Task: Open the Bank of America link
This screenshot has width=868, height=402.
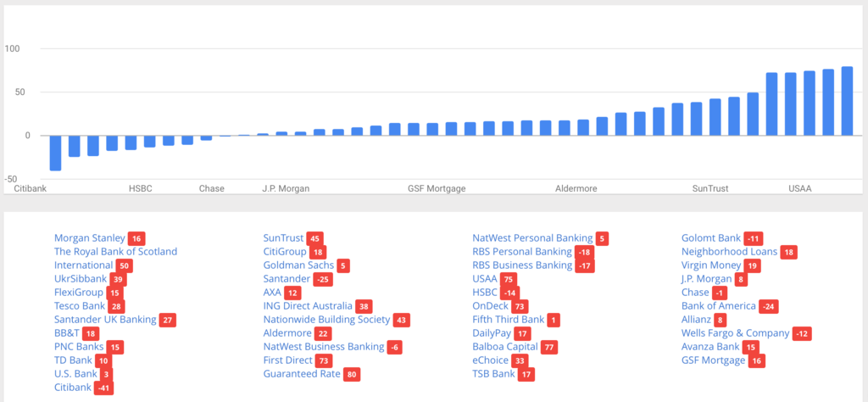Action: click(719, 305)
